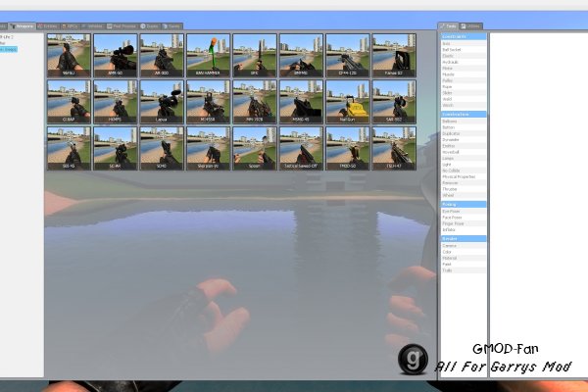This screenshot has height=392, width=588.
Task: Select the Light tool
Action: pyautogui.click(x=464, y=165)
